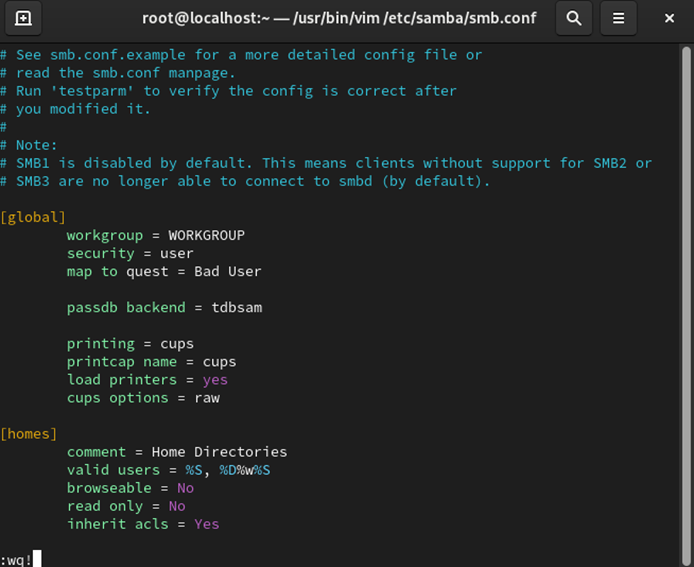
Task: Place cursor on [global] section header
Action: [x=33, y=217]
